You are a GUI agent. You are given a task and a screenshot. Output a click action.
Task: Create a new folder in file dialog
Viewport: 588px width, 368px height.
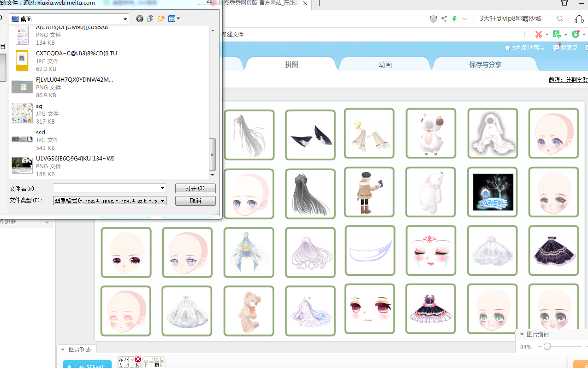pos(161,19)
